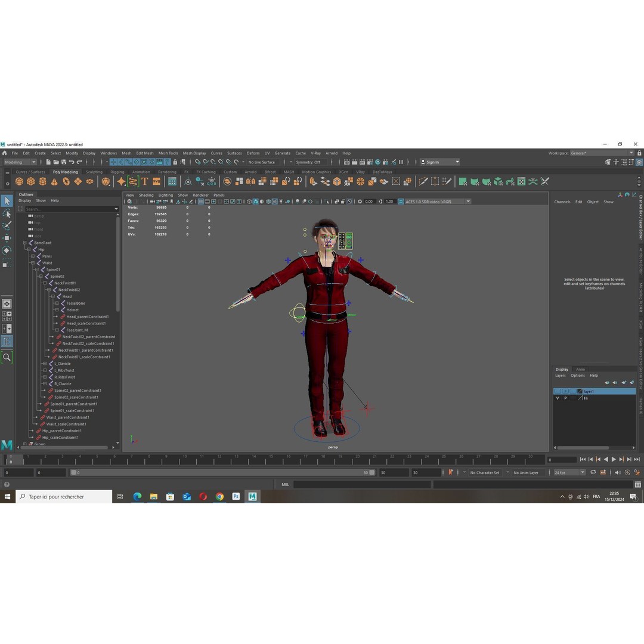Open the search magnifier in left sidebar
This screenshot has width=644, height=644.
point(7,357)
